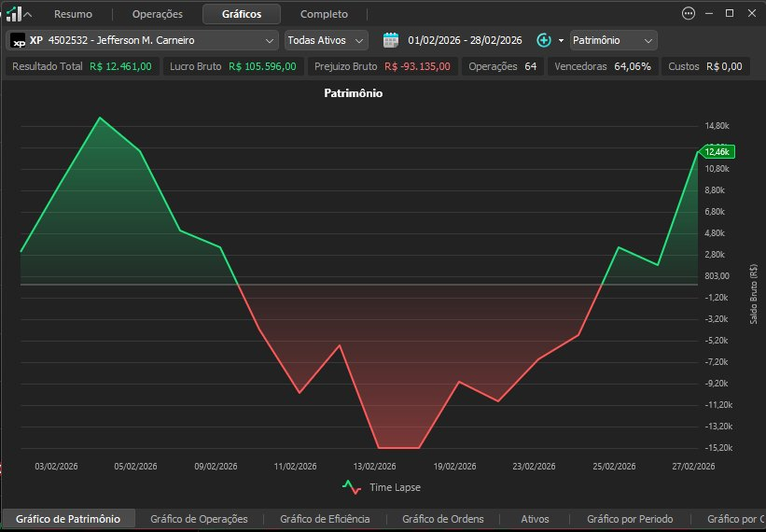This screenshot has width=766, height=532.
Task: Click the performance report chart icon
Action: click(x=14, y=14)
